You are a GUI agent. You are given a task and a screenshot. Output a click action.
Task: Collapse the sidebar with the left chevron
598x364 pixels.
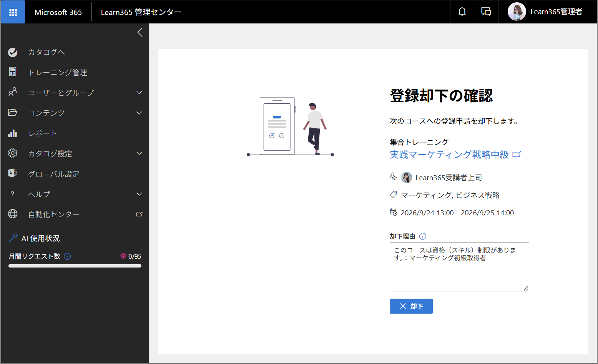click(140, 32)
